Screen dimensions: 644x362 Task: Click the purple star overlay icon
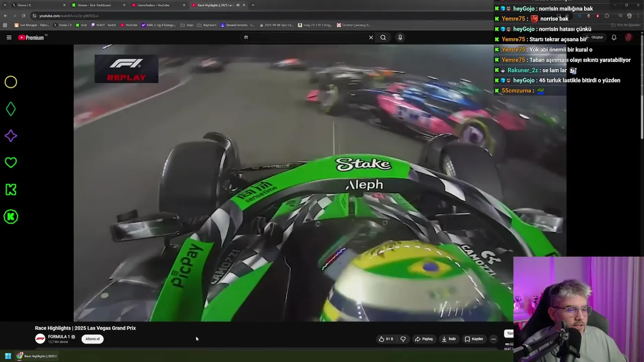[11, 136]
